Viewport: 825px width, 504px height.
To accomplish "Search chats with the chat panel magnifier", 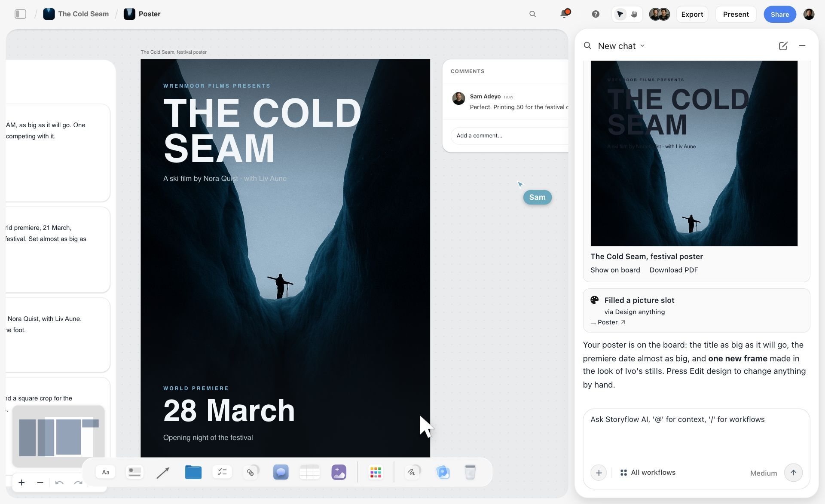I will coord(587,46).
